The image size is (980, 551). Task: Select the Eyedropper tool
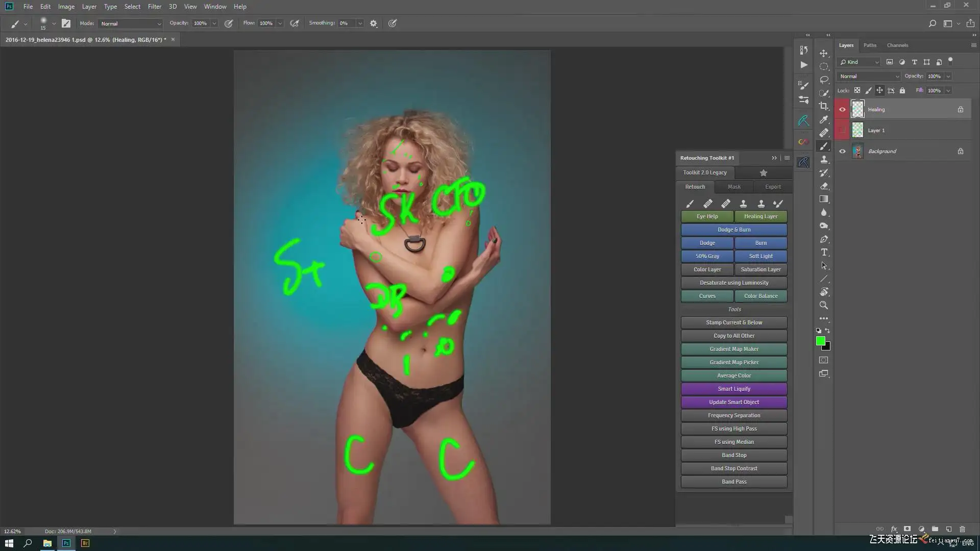pyautogui.click(x=823, y=119)
